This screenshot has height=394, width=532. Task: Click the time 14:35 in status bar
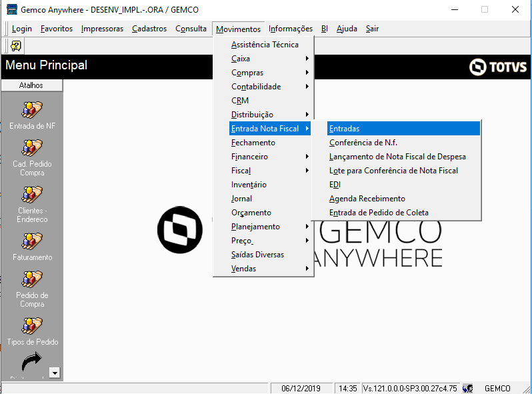pos(348,388)
